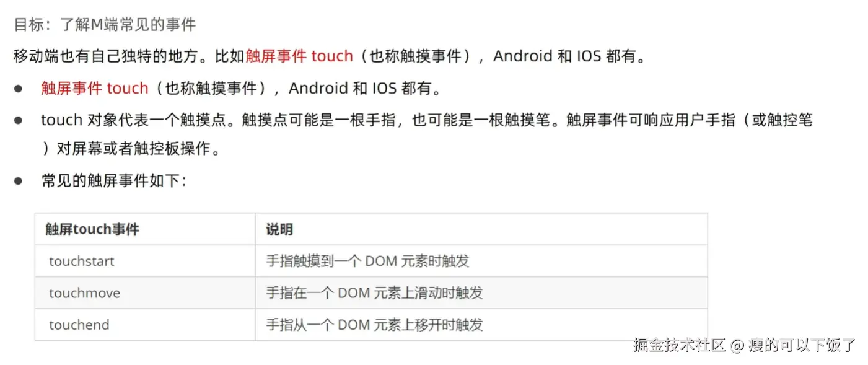Click the text 常见的触屏事件如下
Image resolution: width=868 pixels, height=365 pixels.
coord(114,182)
